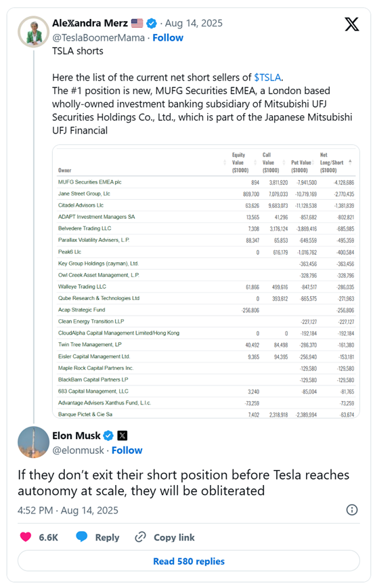This screenshot has width=375, height=588.
Task: Click Read 580 replies button
Action: point(189,561)
